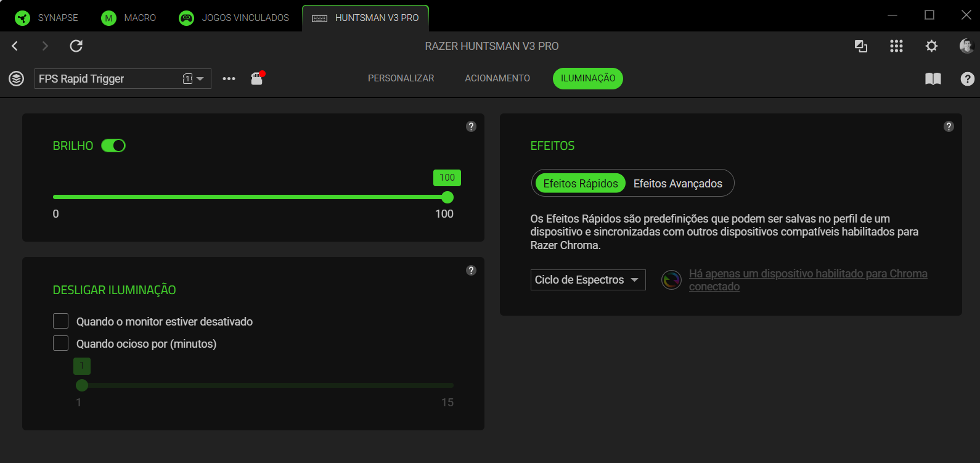Click the brightness slider handle at 100

pos(447,197)
